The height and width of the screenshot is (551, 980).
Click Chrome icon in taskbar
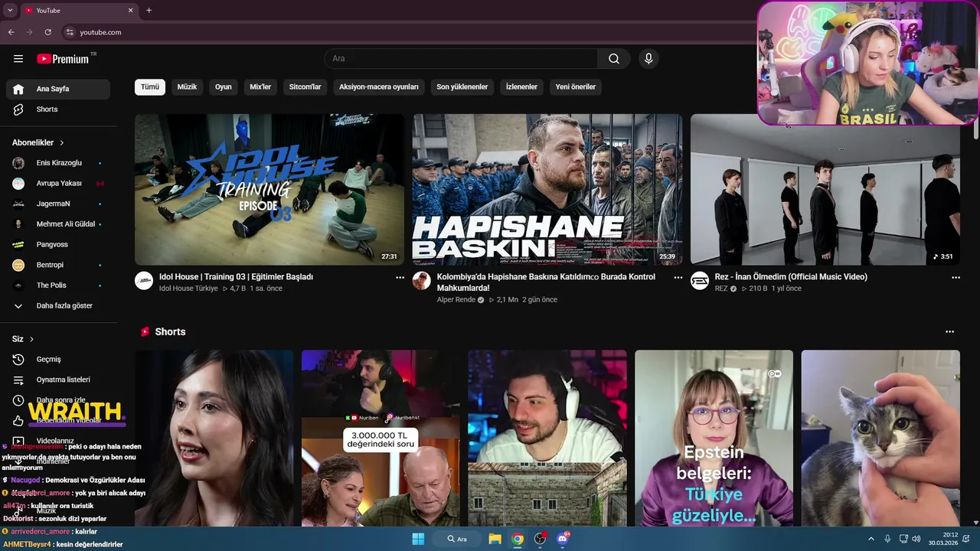pyautogui.click(x=518, y=539)
